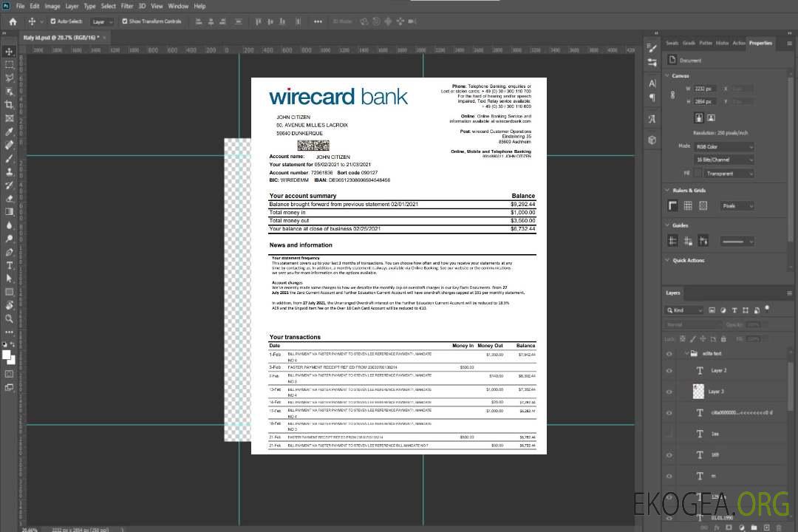Open the Character panel icon
This screenshot has height=532, width=798.
[x=652, y=83]
